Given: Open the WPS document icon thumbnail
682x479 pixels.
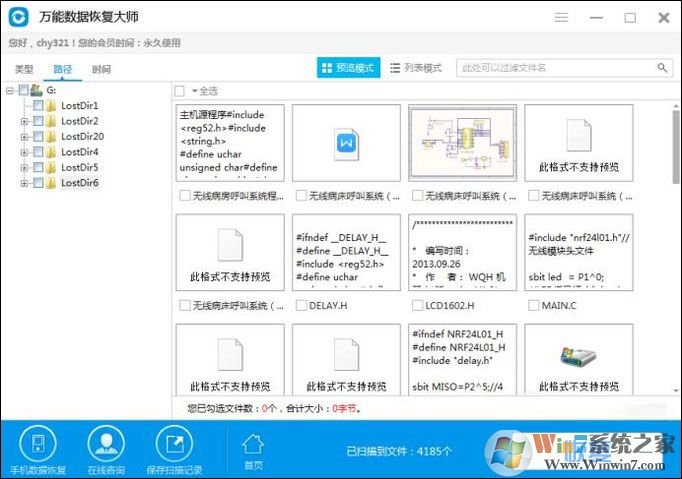Looking at the screenshot, I should [346, 143].
